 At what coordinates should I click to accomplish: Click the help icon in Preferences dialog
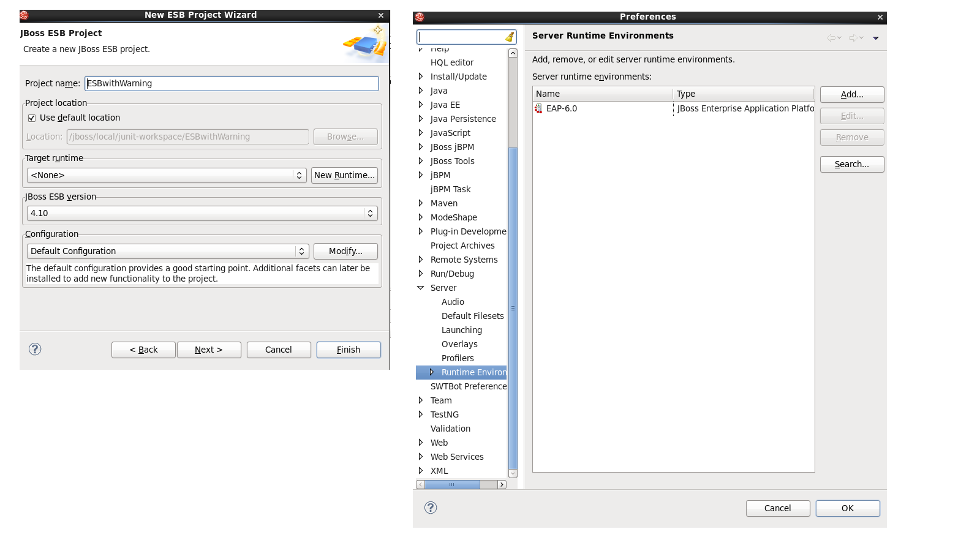coord(431,508)
